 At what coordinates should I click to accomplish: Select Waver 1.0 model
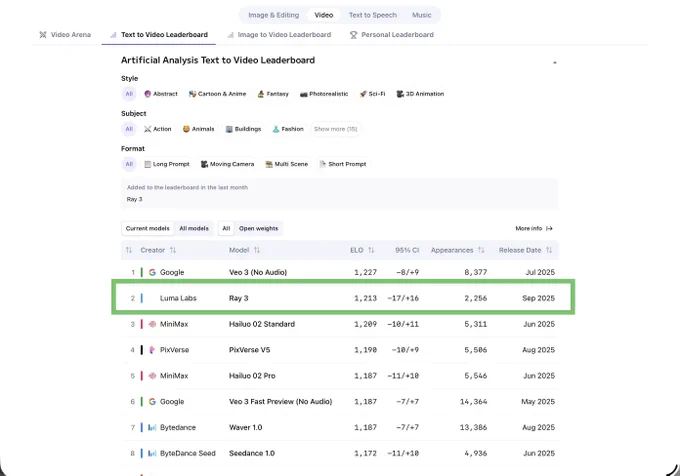[x=245, y=427]
